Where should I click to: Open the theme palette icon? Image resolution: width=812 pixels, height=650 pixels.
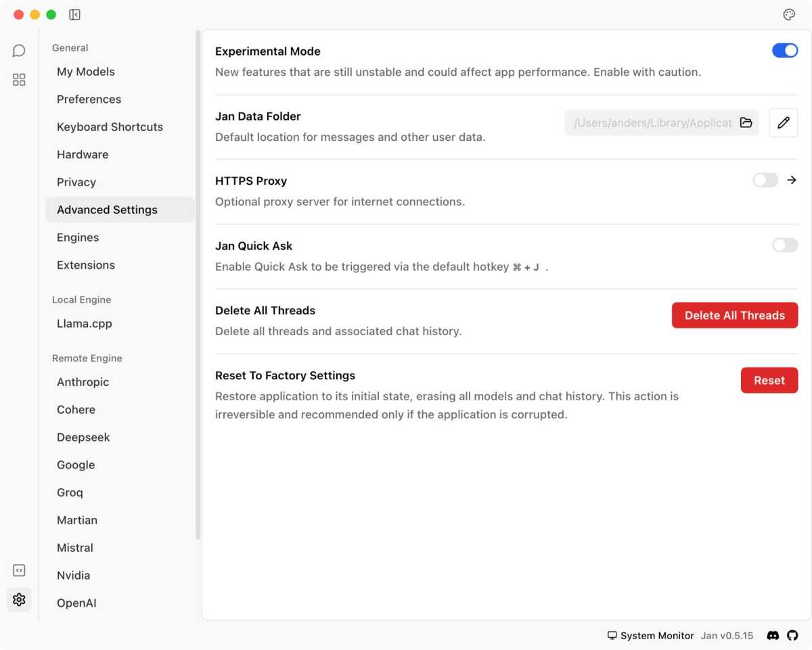(788, 15)
